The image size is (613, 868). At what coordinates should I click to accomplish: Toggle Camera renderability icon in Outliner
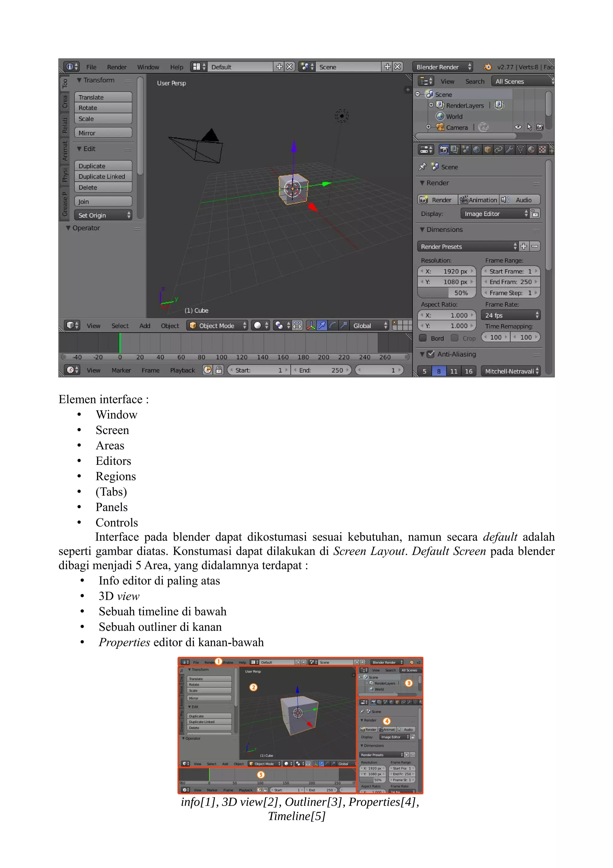pos(540,127)
